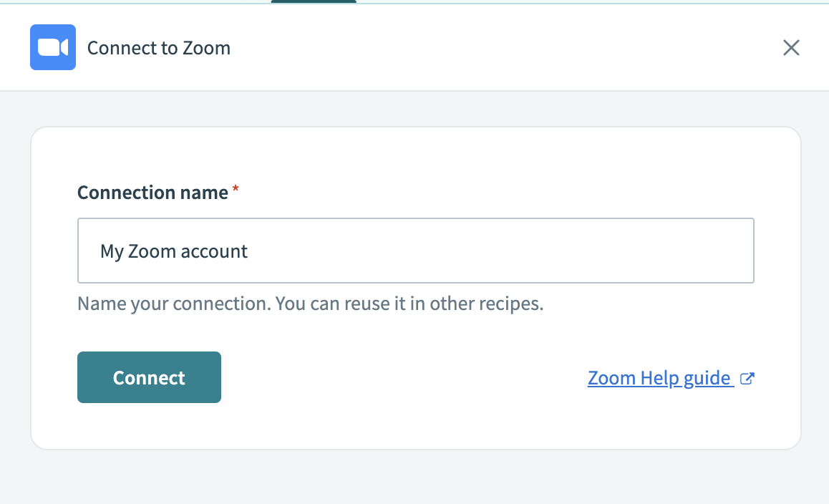
Task: Select the My Zoom account input text
Action: tap(174, 251)
